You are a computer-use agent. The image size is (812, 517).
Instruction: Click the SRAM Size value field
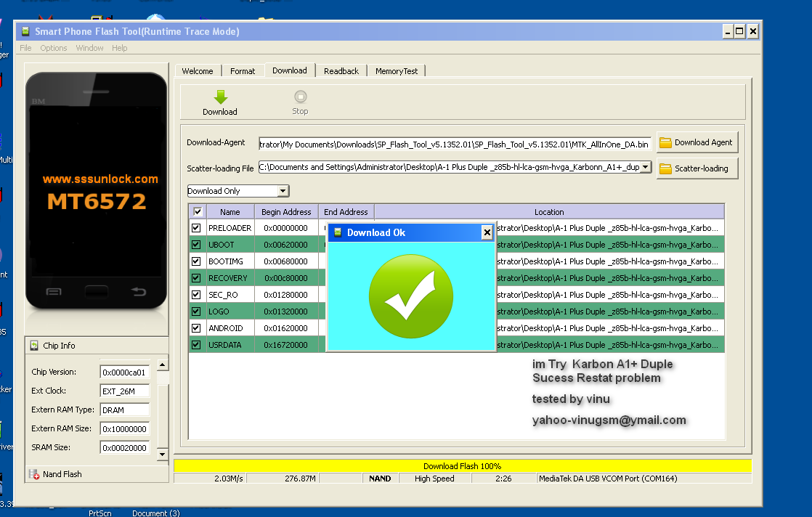coord(124,447)
